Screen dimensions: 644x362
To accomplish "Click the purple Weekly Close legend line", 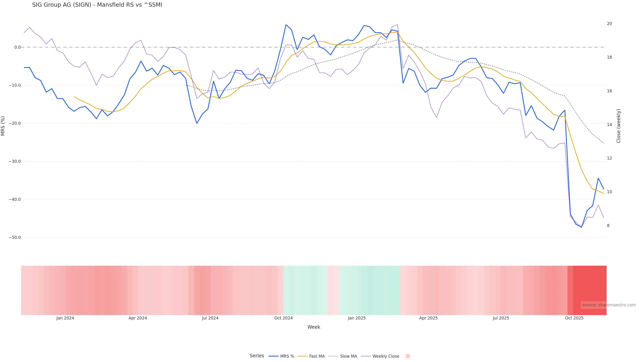I will 366,356.
